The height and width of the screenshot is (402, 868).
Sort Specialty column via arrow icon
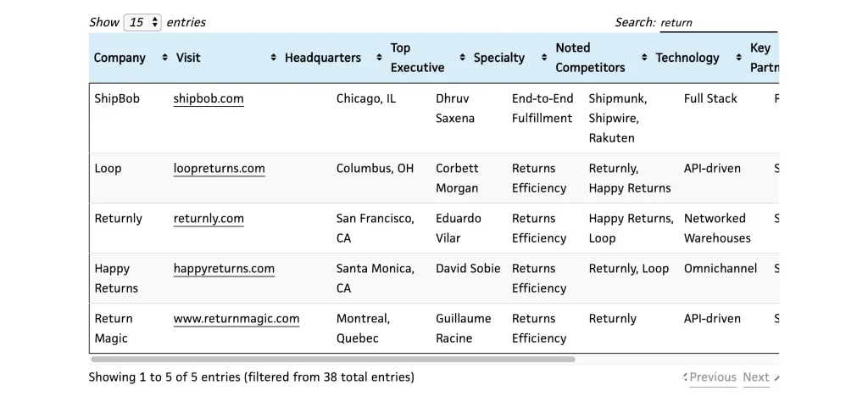click(544, 58)
